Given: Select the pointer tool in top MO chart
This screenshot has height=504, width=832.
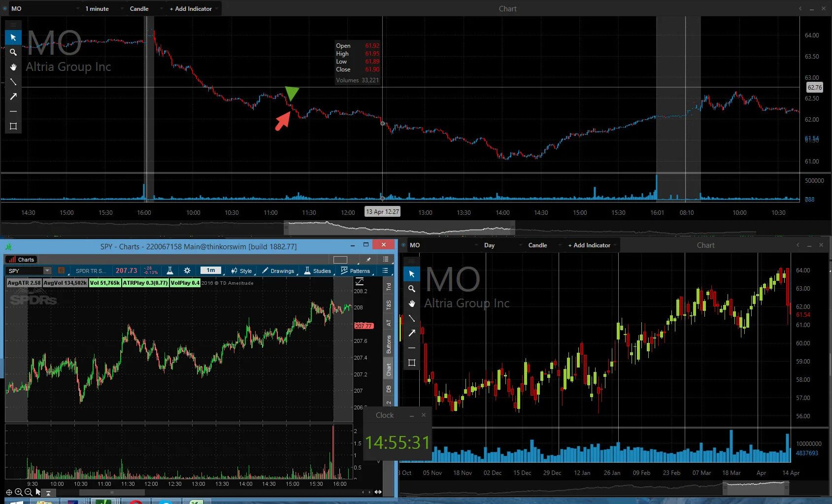Looking at the screenshot, I should (x=13, y=37).
